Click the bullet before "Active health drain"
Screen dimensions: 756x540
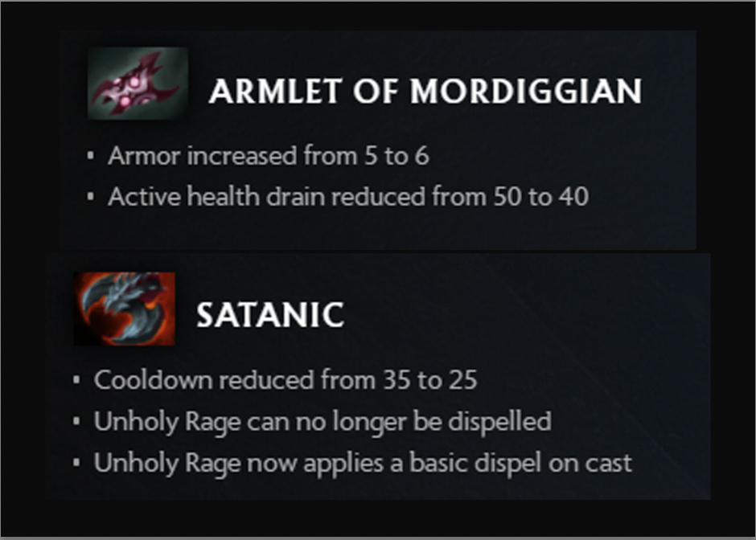coord(91,196)
